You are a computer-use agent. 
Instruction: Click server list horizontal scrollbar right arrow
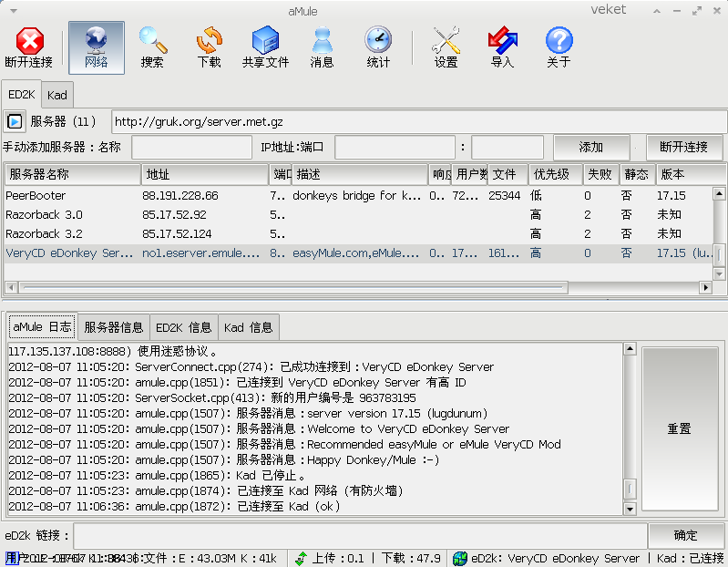[x=706, y=287]
